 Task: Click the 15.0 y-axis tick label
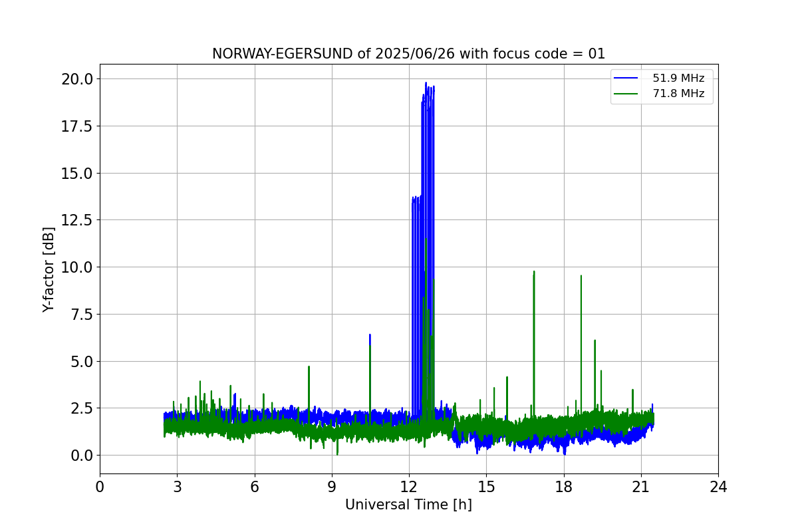point(78,173)
